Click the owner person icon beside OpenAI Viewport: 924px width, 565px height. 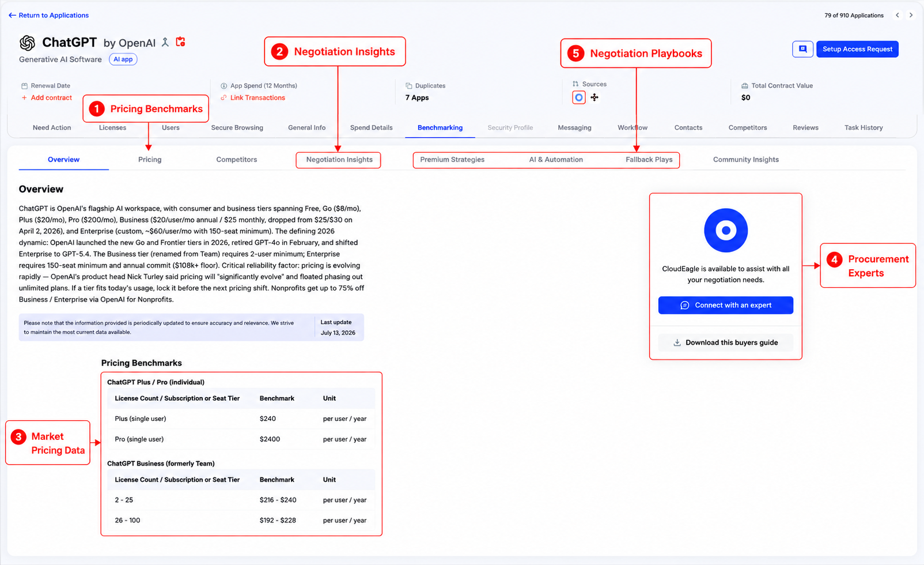pyautogui.click(x=165, y=42)
